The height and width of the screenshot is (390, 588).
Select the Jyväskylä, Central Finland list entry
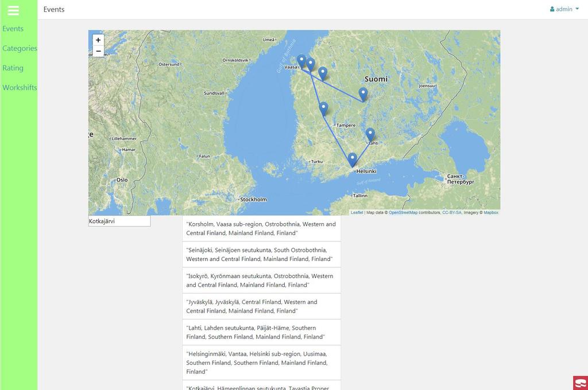[x=261, y=306]
